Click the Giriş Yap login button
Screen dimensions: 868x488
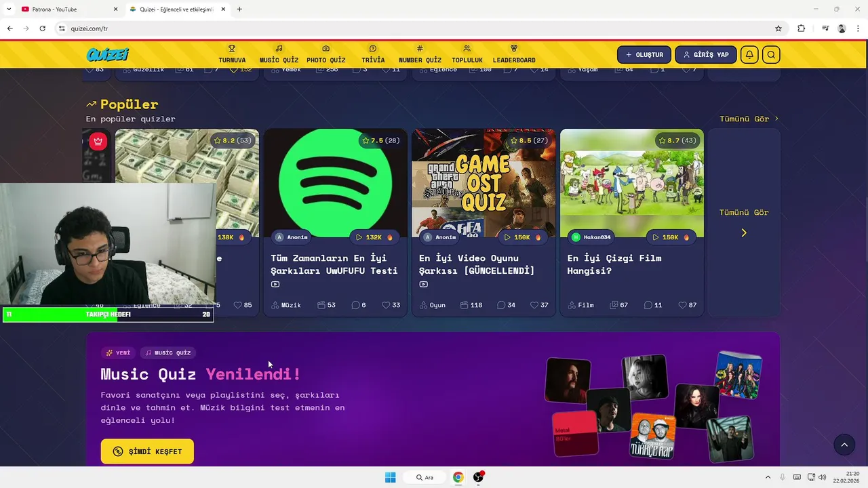[706, 55]
